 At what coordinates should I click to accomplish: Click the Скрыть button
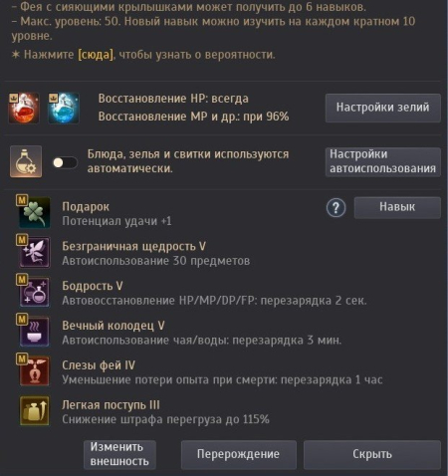372,454
